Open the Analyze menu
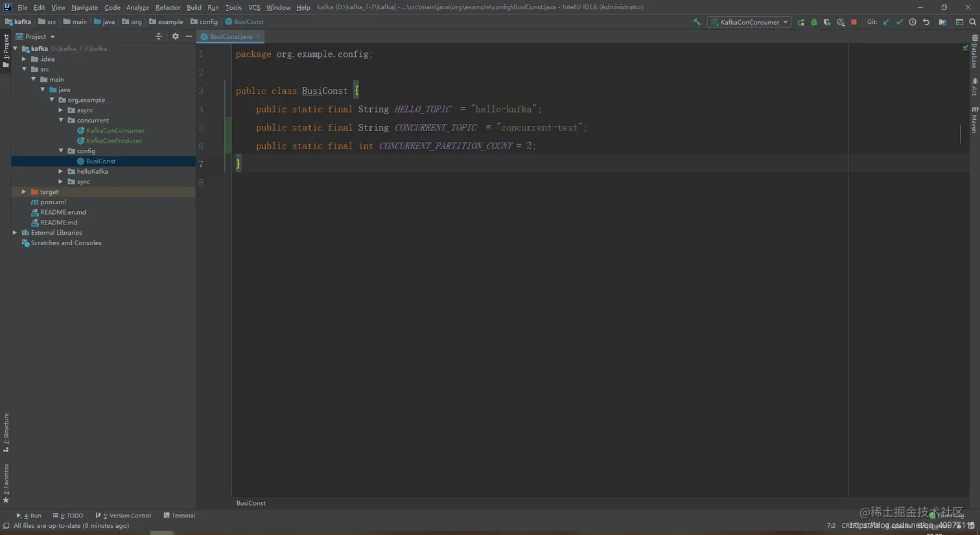Screen dimensions: 980x535 pos(137,7)
